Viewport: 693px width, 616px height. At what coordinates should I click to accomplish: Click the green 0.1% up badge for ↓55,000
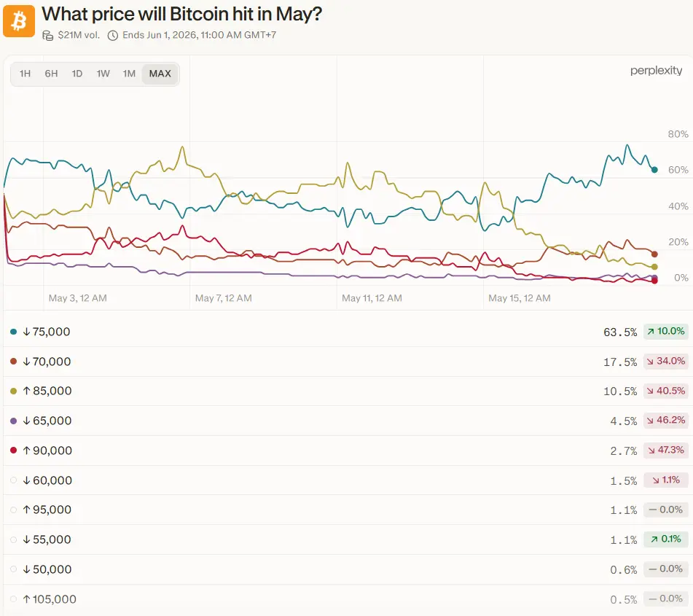665,539
